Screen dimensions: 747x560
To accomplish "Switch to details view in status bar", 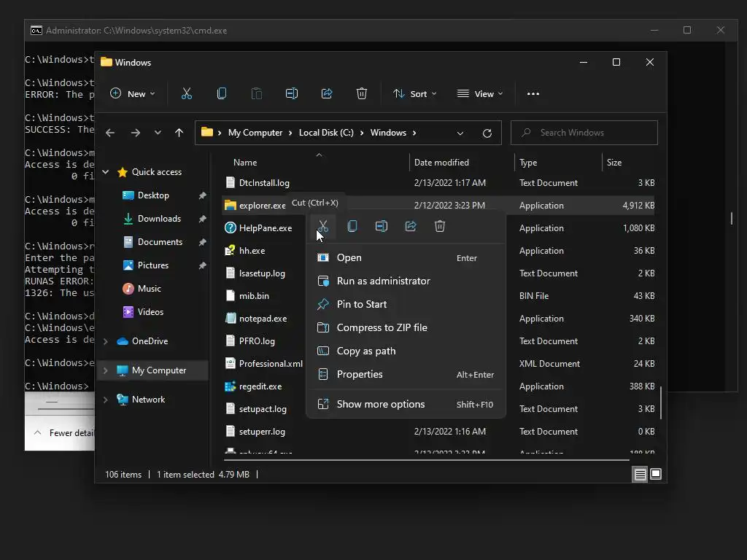I will (640, 474).
